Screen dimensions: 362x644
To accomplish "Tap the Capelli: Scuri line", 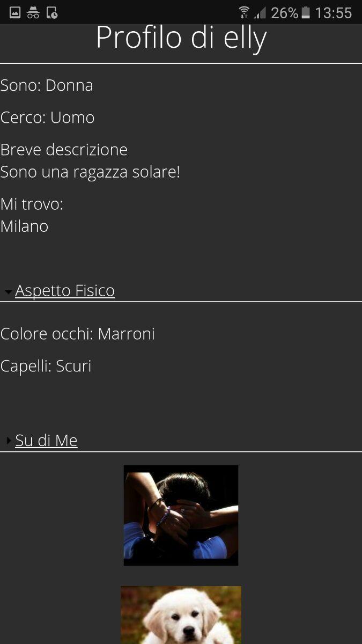I will pyautogui.click(x=46, y=366).
